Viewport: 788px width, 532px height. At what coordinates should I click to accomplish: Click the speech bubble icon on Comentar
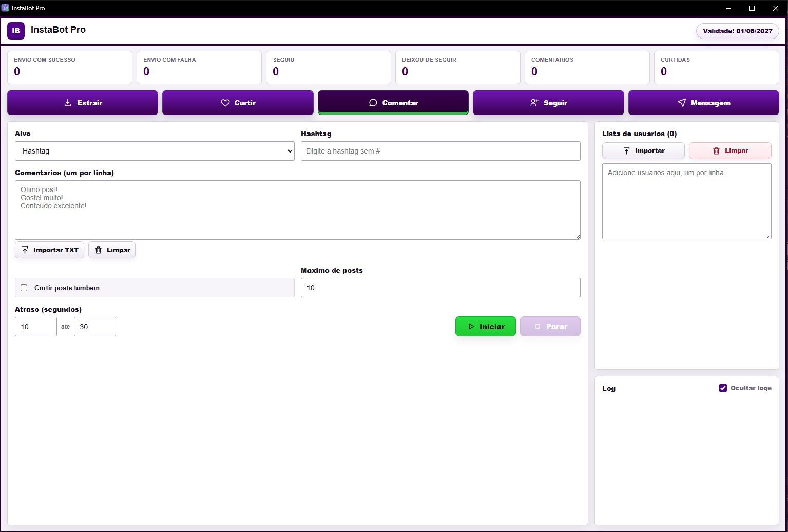373,103
